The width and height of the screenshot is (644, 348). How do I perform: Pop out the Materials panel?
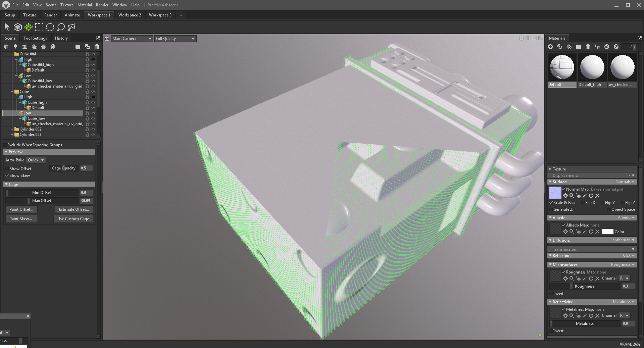(640, 38)
